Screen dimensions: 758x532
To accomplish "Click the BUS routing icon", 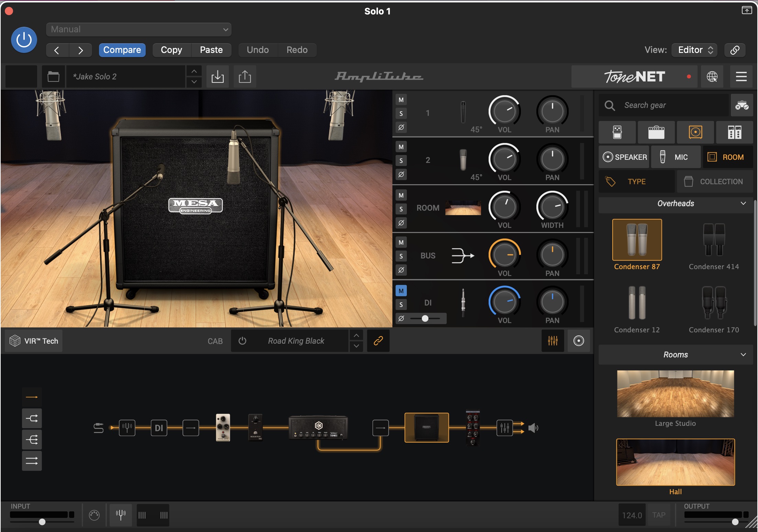I will click(x=463, y=256).
